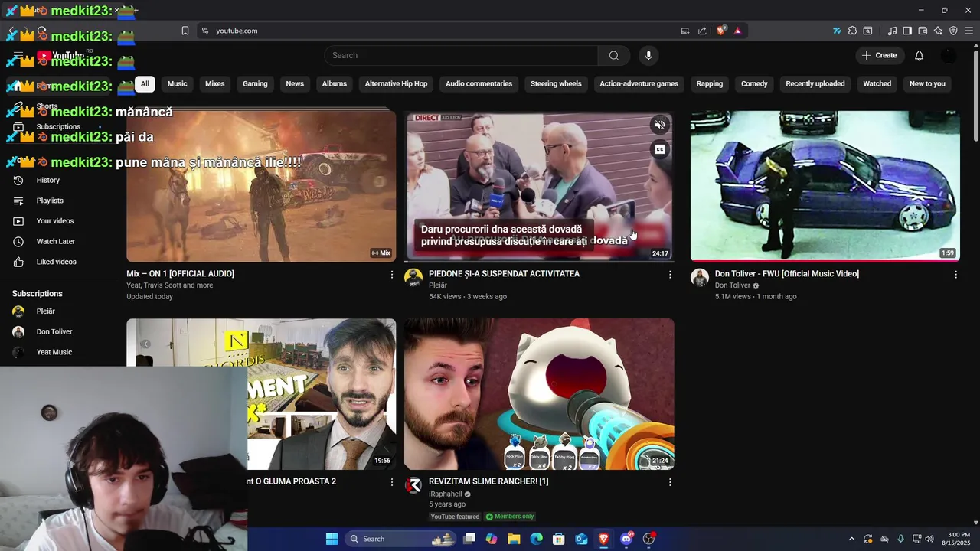Screen dimensions: 980x551
Task: Filter by Audio commentaries chip
Action: coord(479,84)
